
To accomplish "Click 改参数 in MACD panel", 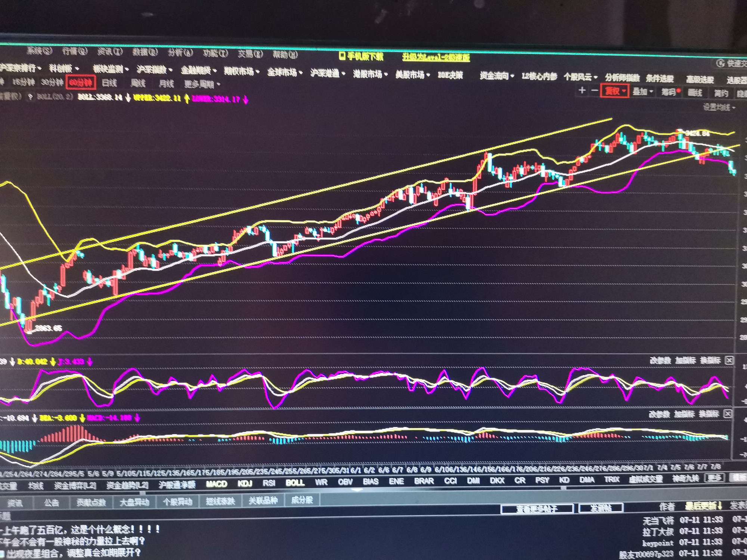I will [x=660, y=414].
